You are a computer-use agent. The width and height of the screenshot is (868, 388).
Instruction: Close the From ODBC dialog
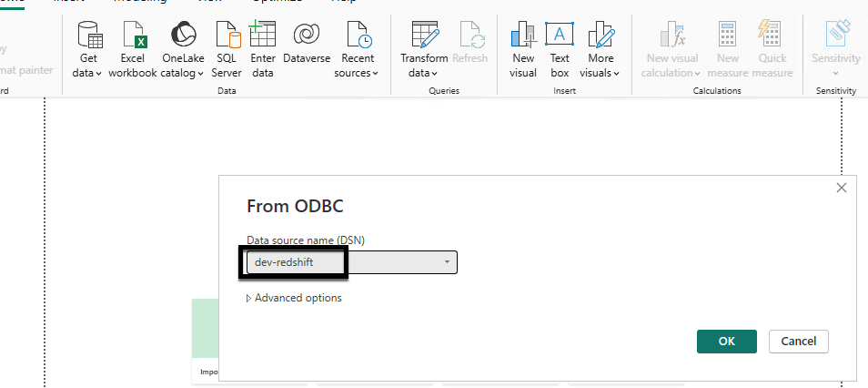click(842, 188)
